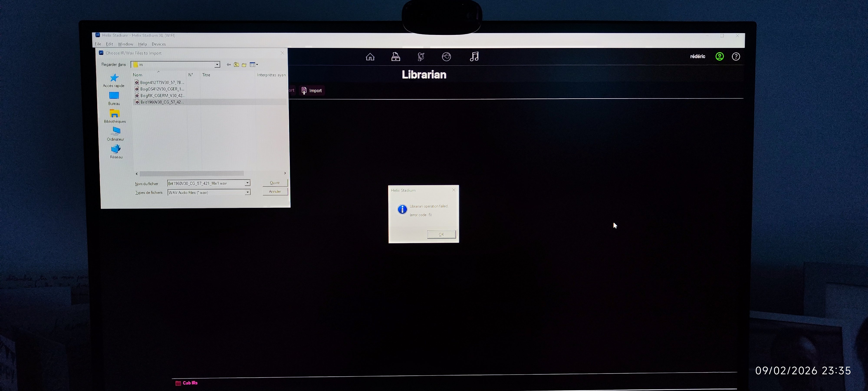The height and width of the screenshot is (391, 868).
Task: Go back to previous folder arrow
Action: tap(229, 65)
